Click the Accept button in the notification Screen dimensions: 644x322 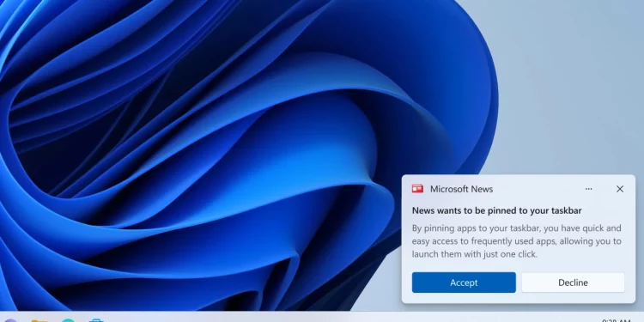coord(464,283)
